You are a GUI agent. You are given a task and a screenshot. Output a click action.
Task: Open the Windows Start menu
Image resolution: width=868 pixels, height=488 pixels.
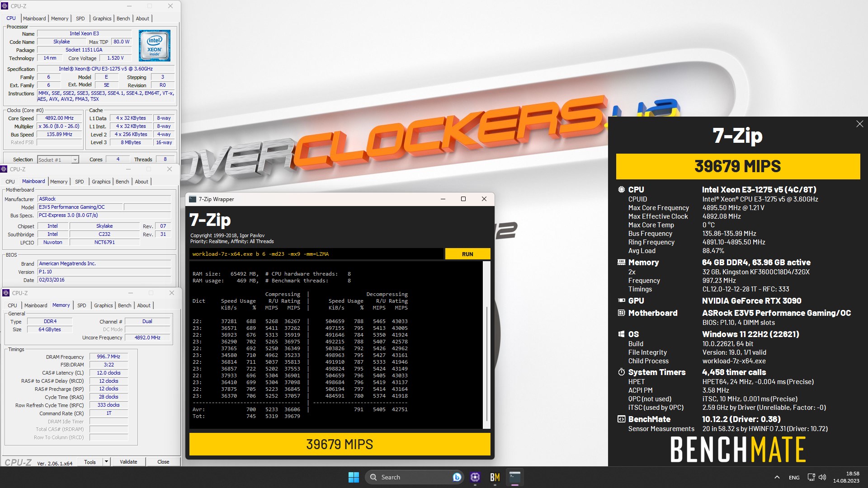pyautogui.click(x=354, y=477)
